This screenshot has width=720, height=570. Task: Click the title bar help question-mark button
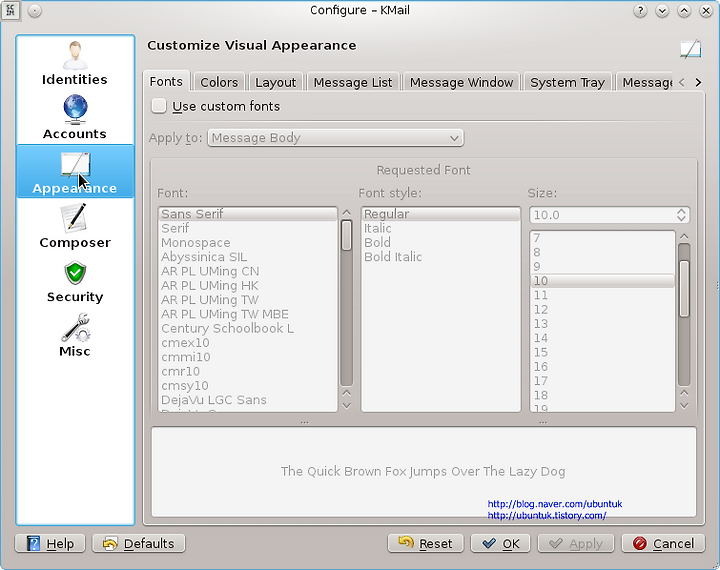pyautogui.click(x=640, y=11)
